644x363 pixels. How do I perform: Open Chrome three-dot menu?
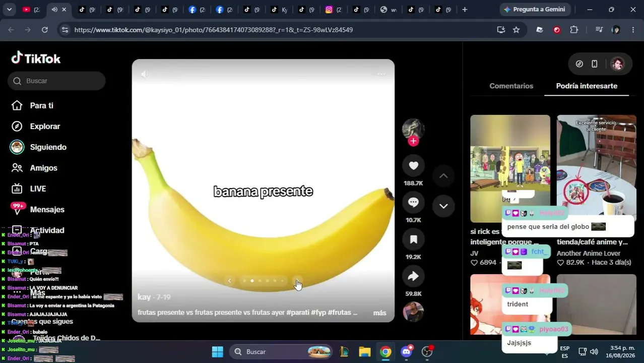(633, 30)
